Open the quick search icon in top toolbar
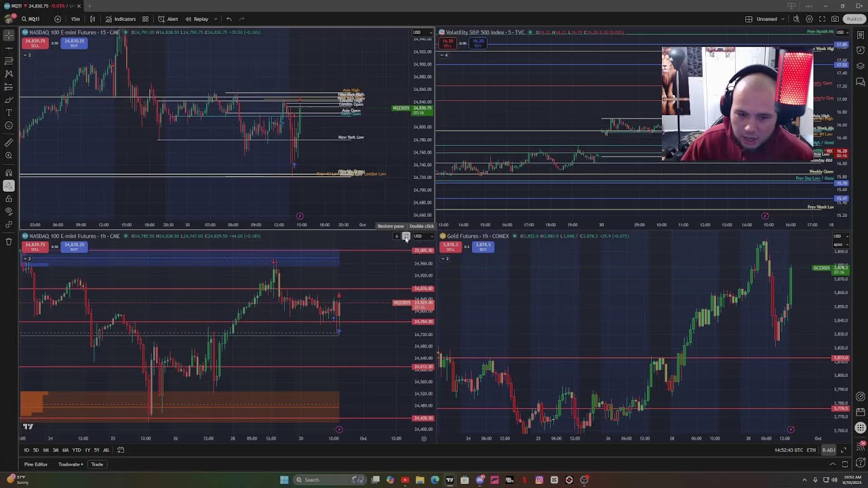The image size is (868, 488). tap(797, 19)
